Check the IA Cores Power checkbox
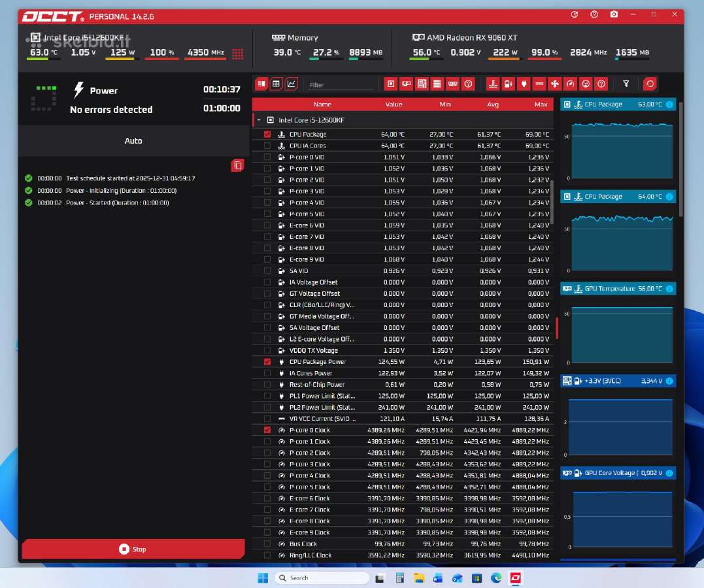The height and width of the screenshot is (588, 704). (267, 373)
